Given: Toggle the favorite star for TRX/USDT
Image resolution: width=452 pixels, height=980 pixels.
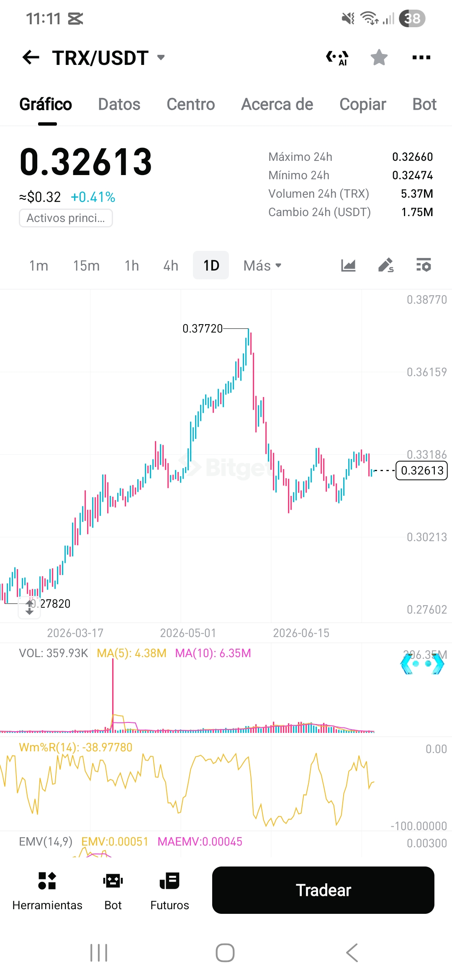Looking at the screenshot, I should 379,57.
